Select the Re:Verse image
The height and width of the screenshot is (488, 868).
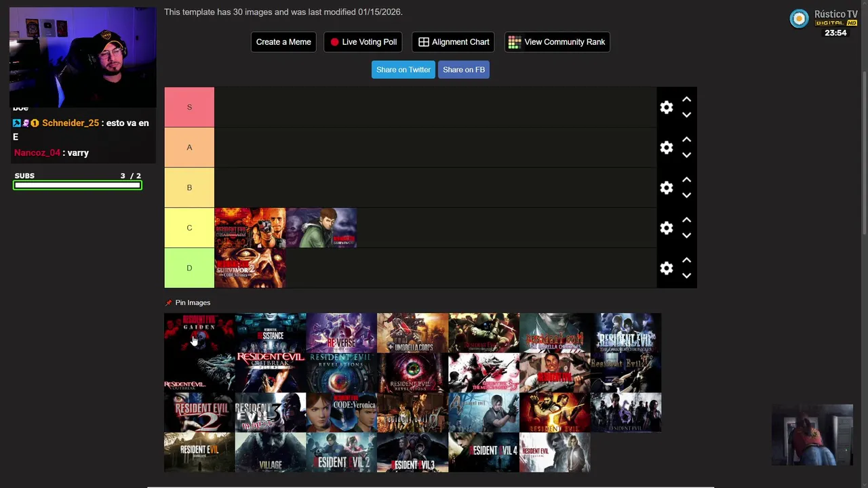pyautogui.click(x=342, y=333)
